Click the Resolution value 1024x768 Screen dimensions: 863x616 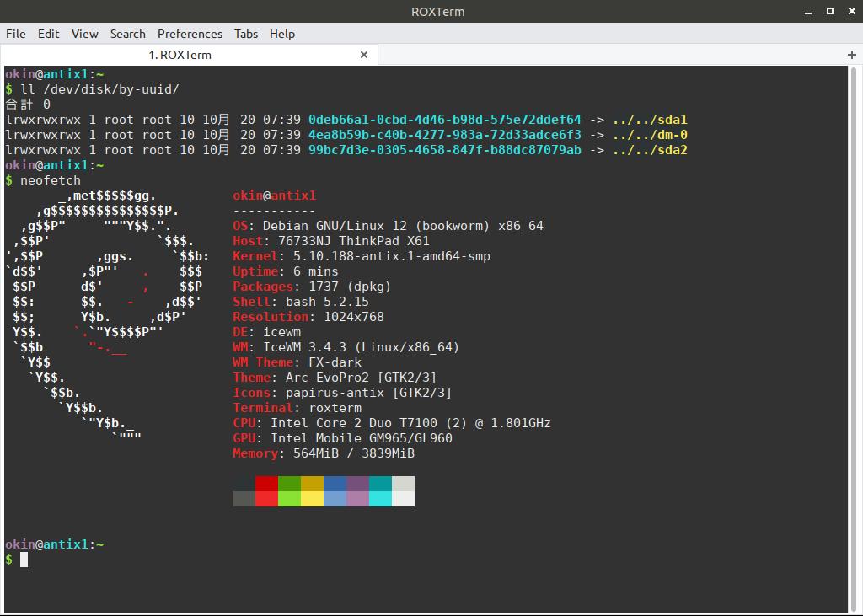coord(354,317)
